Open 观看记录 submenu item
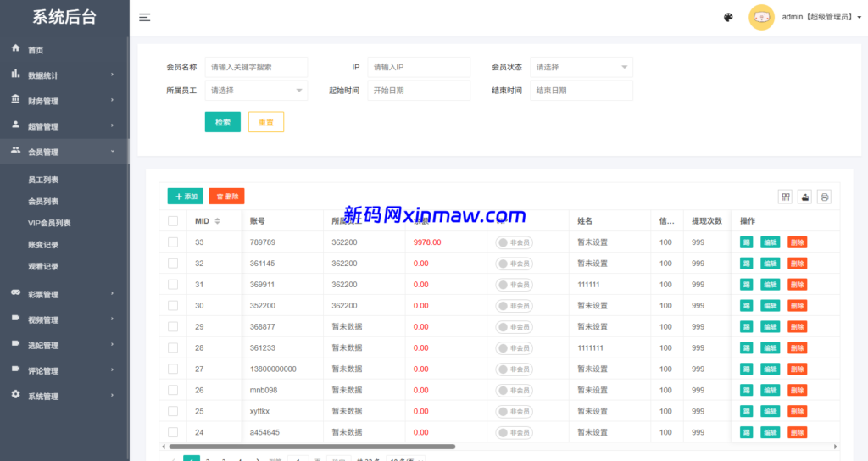868x461 pixels. coord(43,266)
